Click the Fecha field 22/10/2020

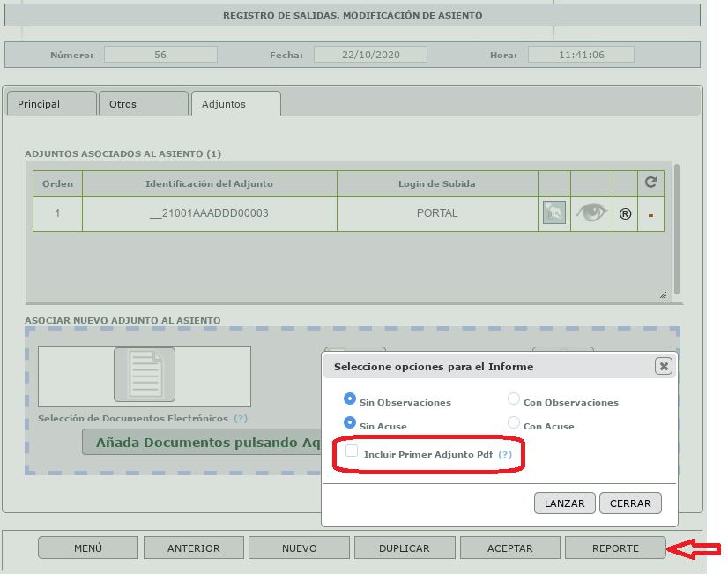(370, 55)
